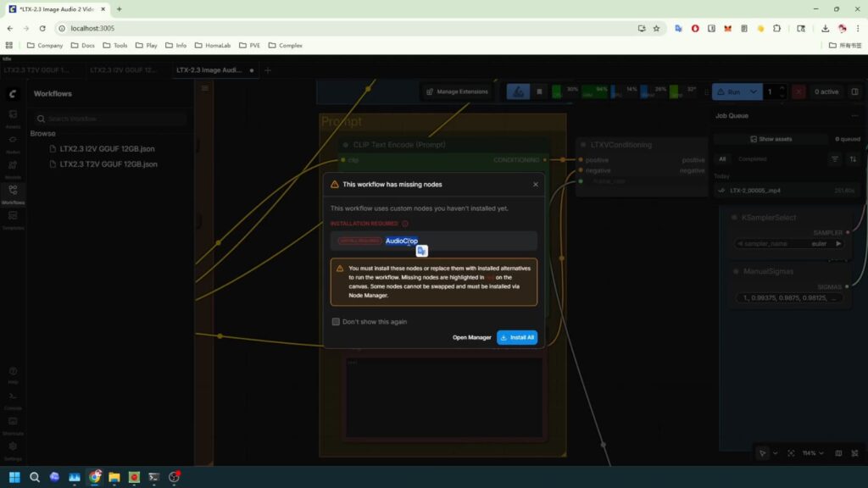Click the Manage Extensions button
Viewport: 868px width, 488px height.
click(457, 91)
